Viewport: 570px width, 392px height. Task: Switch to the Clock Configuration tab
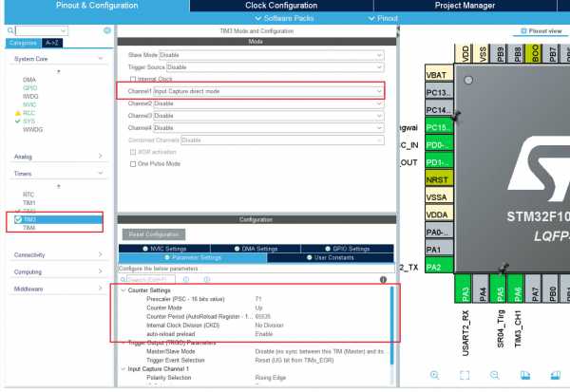[x=281, y=6]
